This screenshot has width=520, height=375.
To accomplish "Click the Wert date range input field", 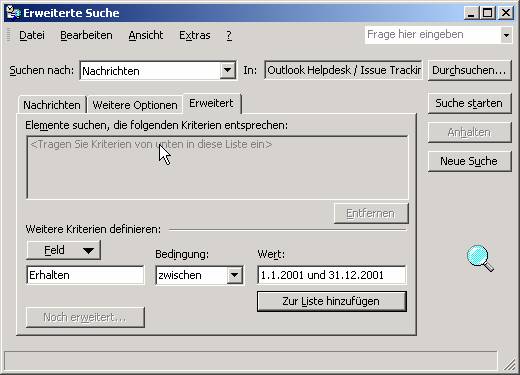I will (x=332, y=275).
